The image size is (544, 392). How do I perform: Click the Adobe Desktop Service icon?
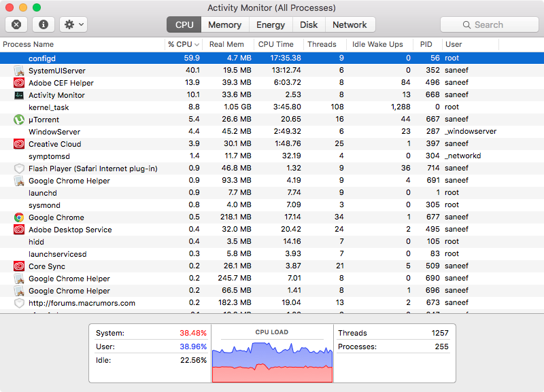pos(19,230)
